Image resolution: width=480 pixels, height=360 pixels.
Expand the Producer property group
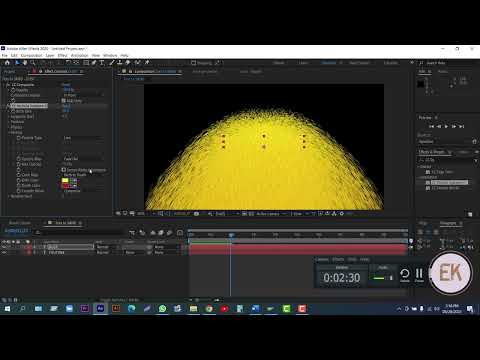pyautogui.click(x=9, y=122)
